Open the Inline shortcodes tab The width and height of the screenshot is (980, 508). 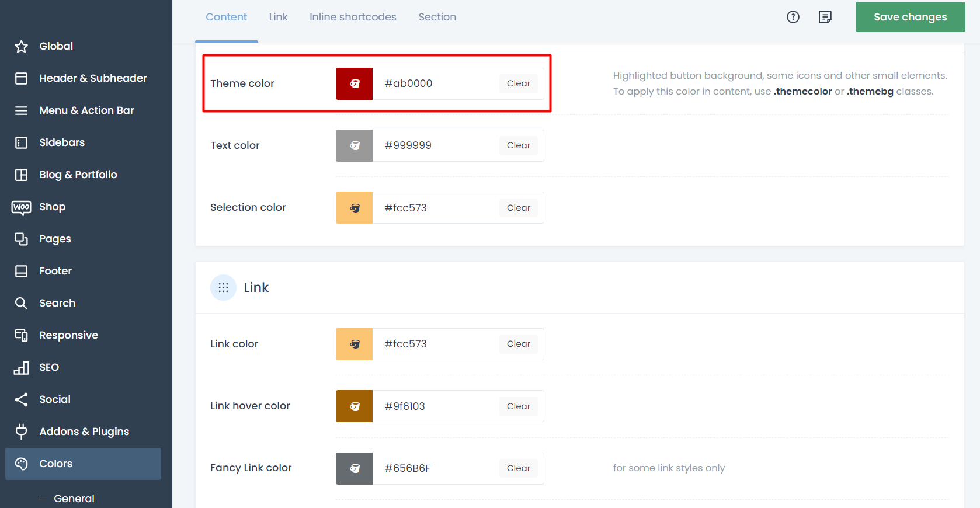click(x=353, y=17)
